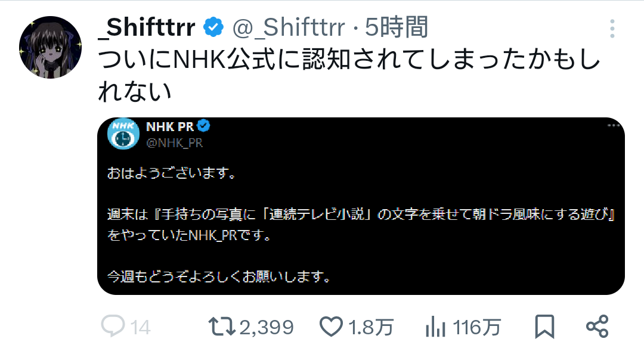Viewport: 644px width, 345px height.
Task: Click the quoted tweet's small three-dot menu
Action: (614, 126)
